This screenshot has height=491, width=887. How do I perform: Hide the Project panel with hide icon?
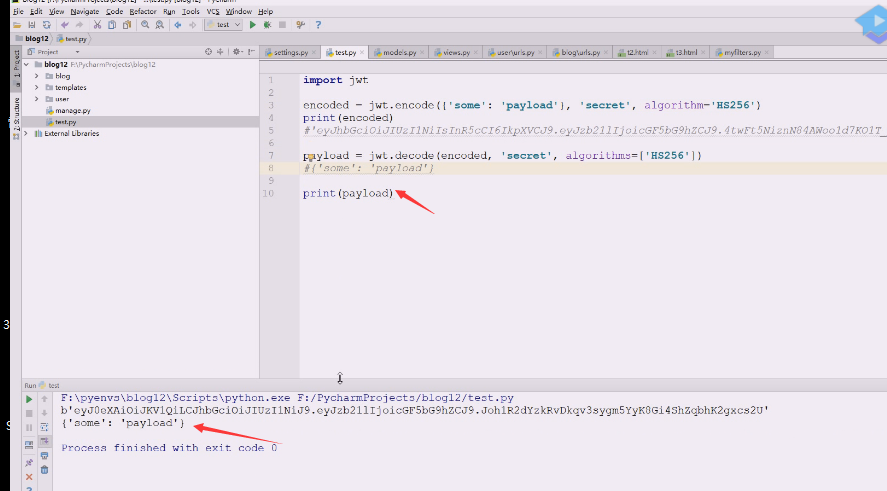(251, 51)
